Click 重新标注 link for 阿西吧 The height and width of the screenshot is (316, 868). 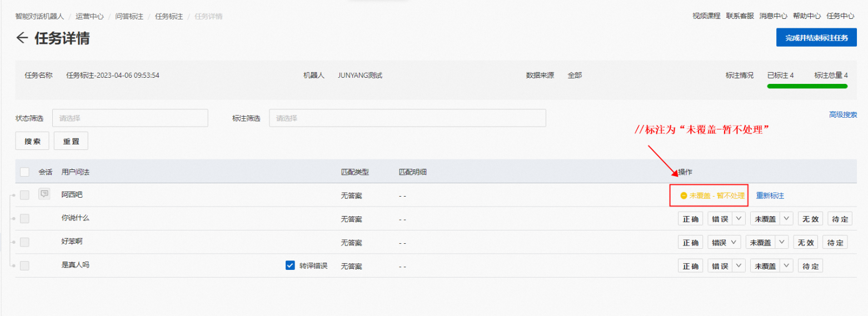[x=770, y=195]
